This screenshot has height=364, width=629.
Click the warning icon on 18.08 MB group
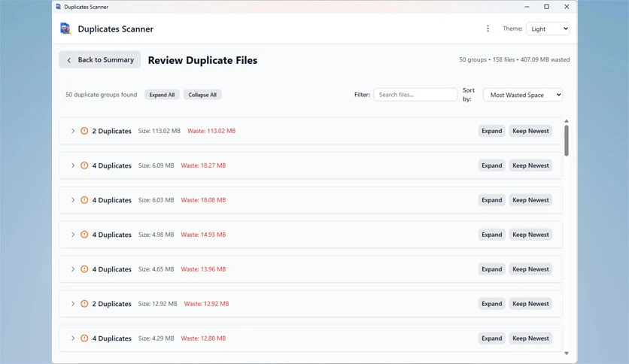pos(84,199)
